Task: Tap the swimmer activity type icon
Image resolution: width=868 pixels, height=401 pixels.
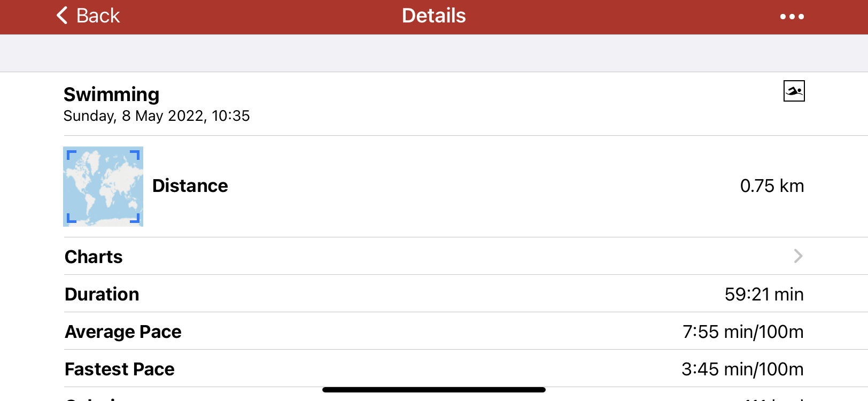Action: click(x=794, y=91)
